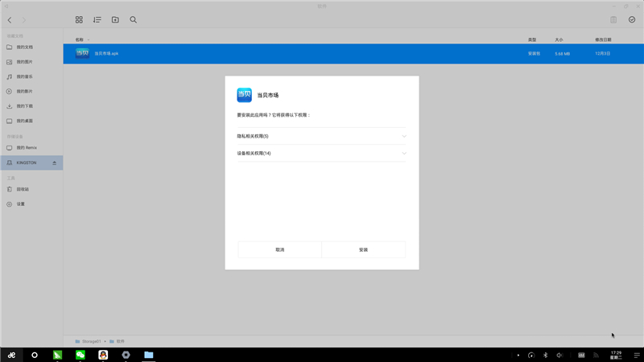Sort by the 名称 column header

tap(79, 39)
